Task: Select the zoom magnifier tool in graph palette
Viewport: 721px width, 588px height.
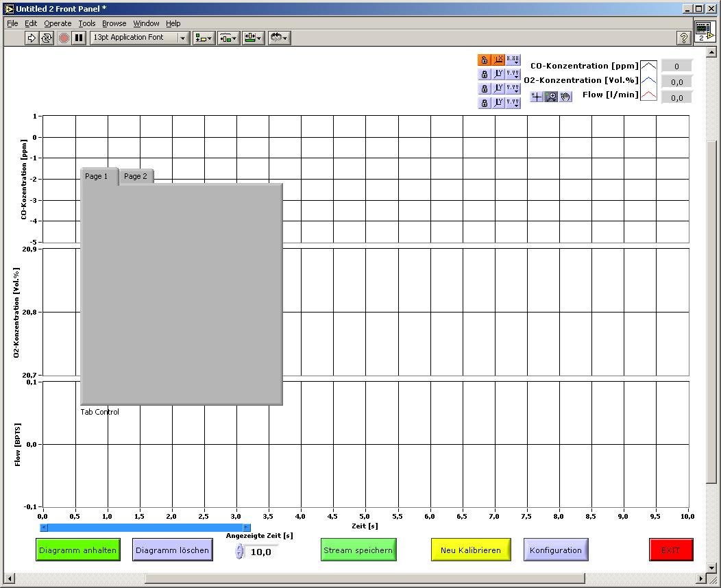Action: tap(551, 97)
